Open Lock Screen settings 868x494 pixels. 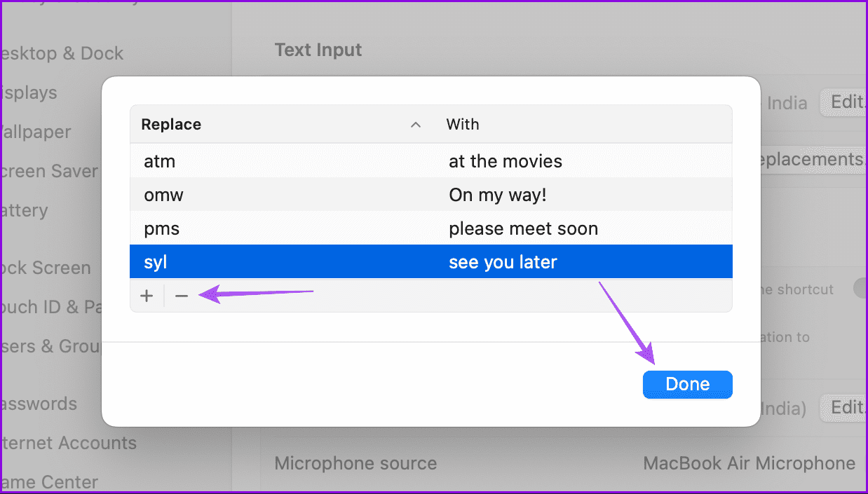[46, 268]
